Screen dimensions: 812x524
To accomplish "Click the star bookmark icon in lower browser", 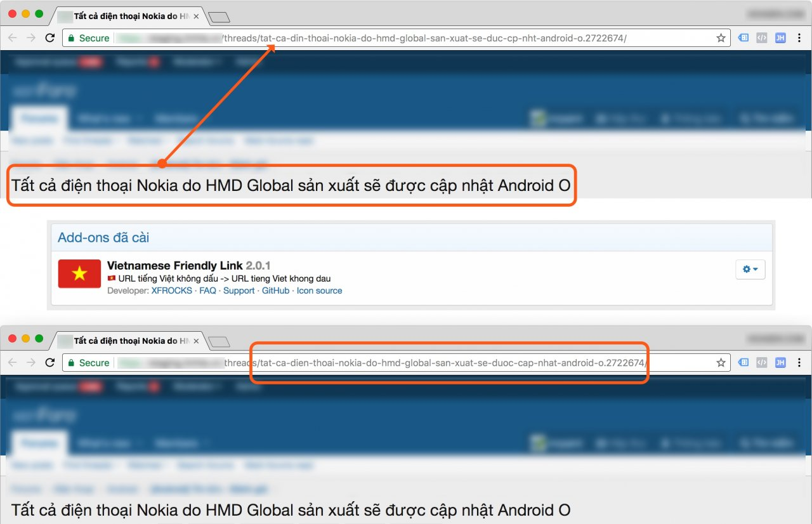I will click(x=721, y=363).
